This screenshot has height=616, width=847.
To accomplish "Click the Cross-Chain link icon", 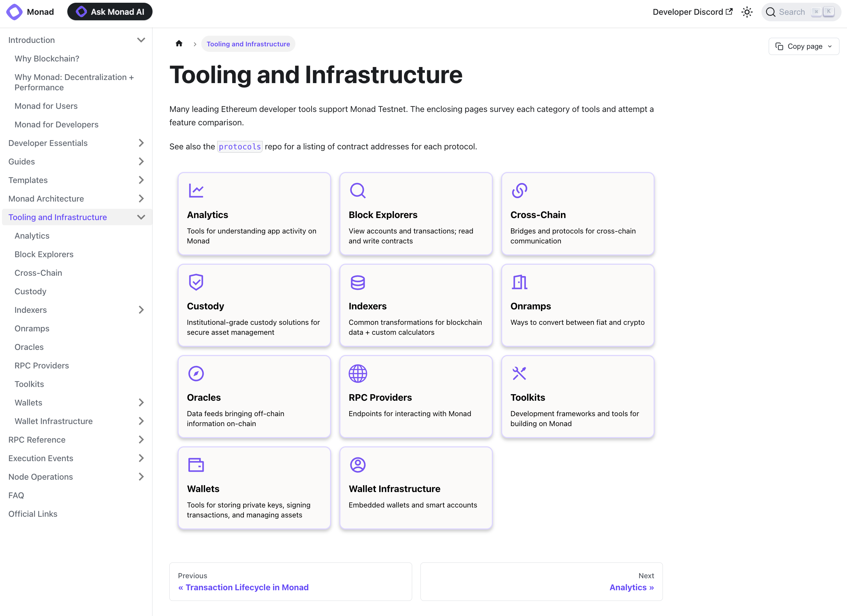I will tap(519, 191).
